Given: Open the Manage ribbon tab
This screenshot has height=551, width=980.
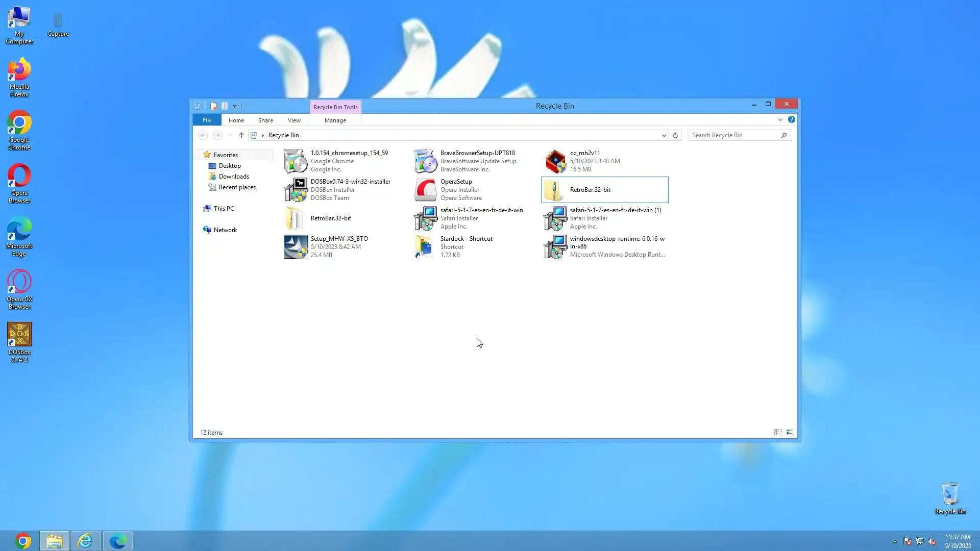Looking at the screenshot, I should coord(335,120).
